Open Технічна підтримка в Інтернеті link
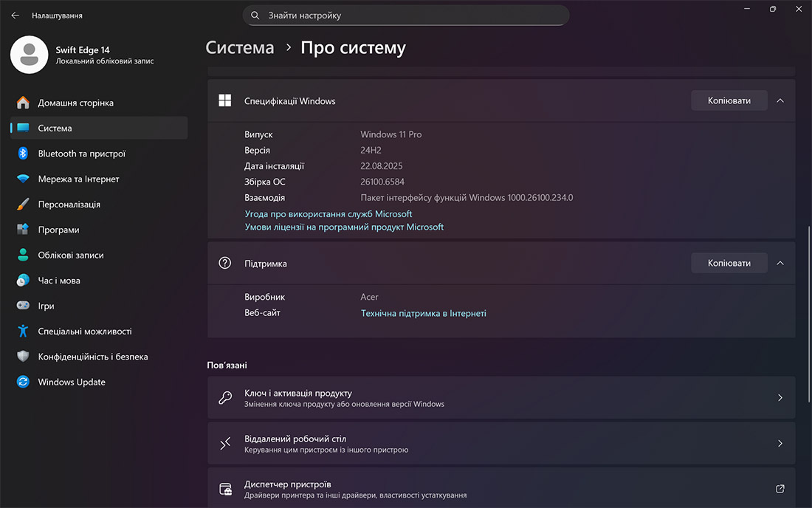The height and width of the screenshot is (508, 812). (x=424, y=313)
